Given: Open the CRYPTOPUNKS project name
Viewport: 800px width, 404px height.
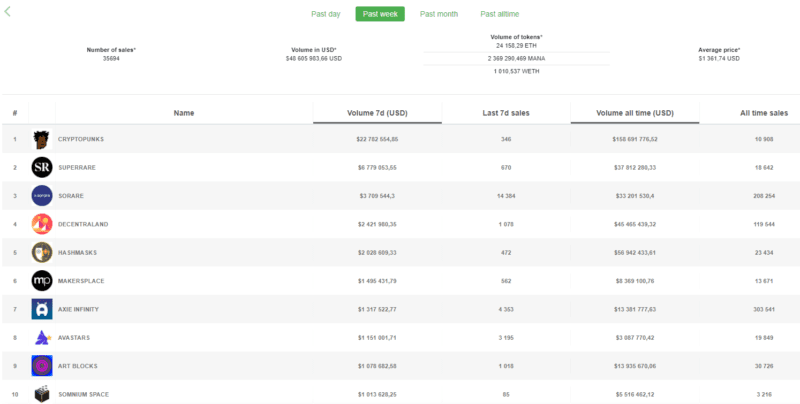Looking at the screenshot, I should (81, 139).
